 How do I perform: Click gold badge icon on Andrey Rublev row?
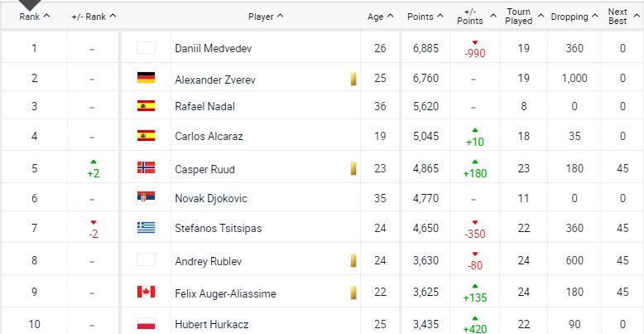coord(353,261)
